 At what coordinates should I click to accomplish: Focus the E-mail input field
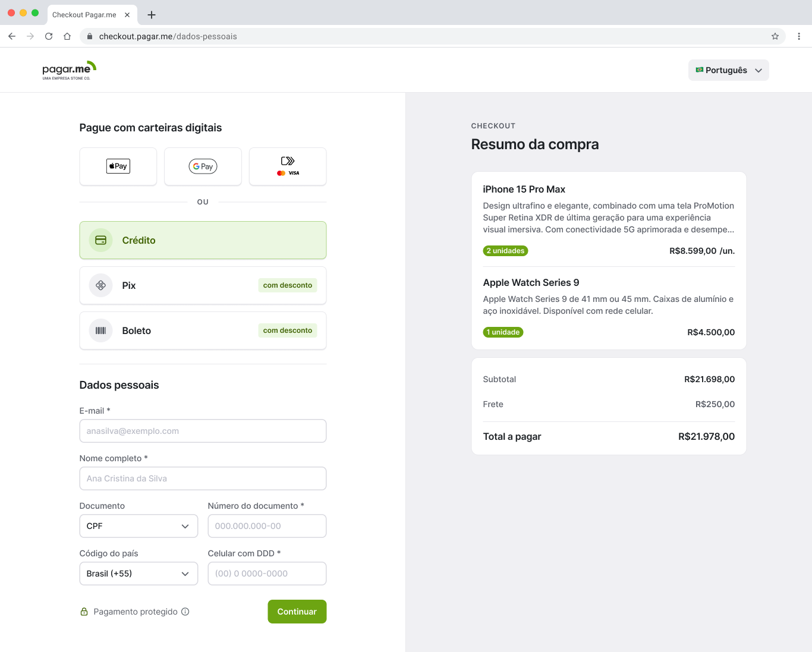pyautogui.click(x=203, y=431)
